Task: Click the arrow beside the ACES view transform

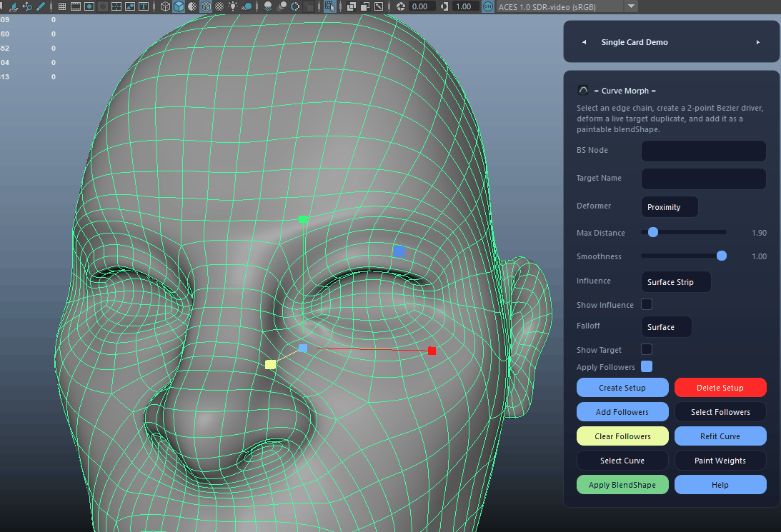Action: [631, 6]
